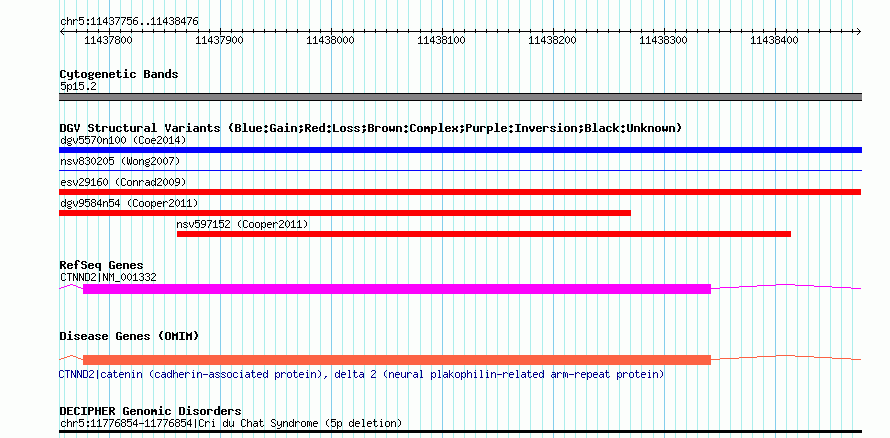
Task: Click the thin blue nsv830205 gain line
Action: 460,170
